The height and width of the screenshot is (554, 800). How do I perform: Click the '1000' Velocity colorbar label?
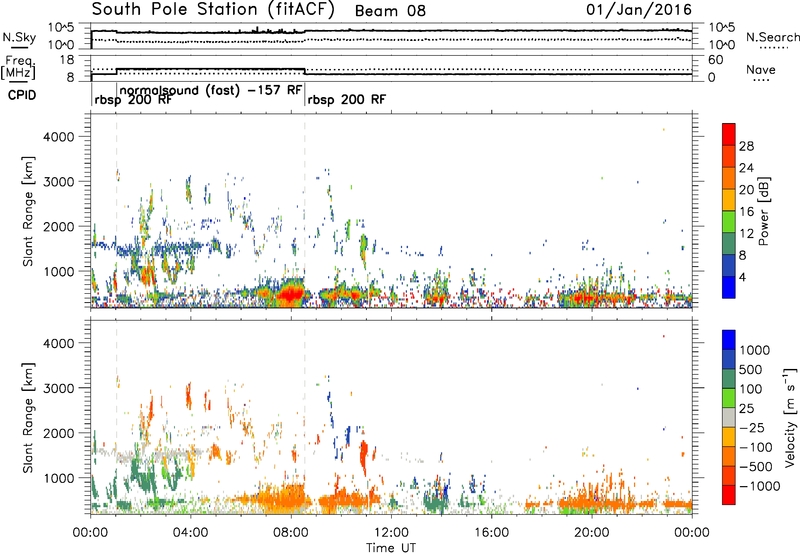(x=755, y=350)
